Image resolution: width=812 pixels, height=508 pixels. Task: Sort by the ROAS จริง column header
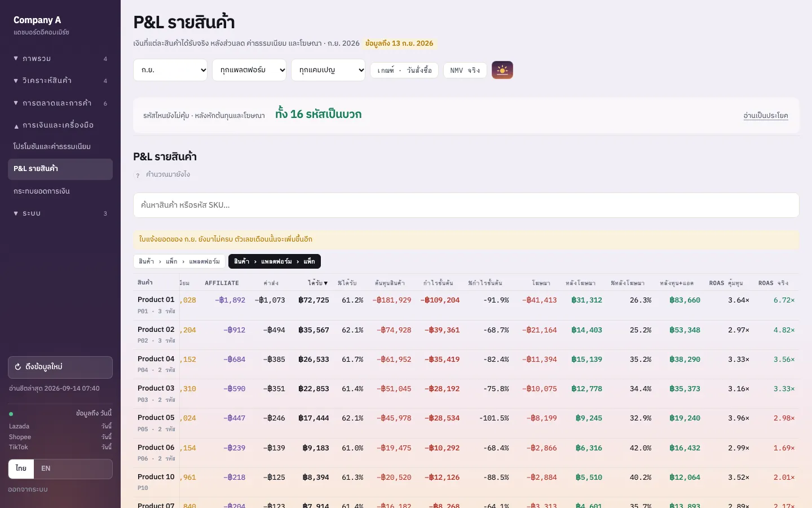pos(773,283)
